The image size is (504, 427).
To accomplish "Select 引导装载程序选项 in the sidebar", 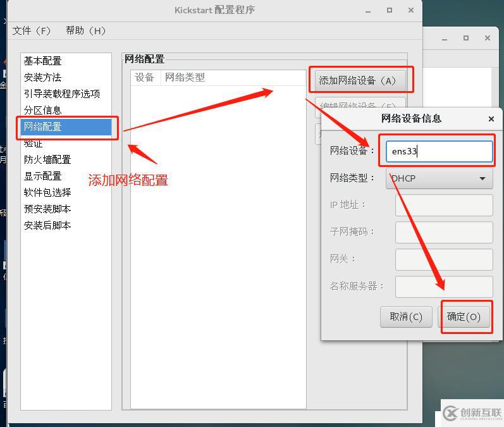I will point(66,94).
